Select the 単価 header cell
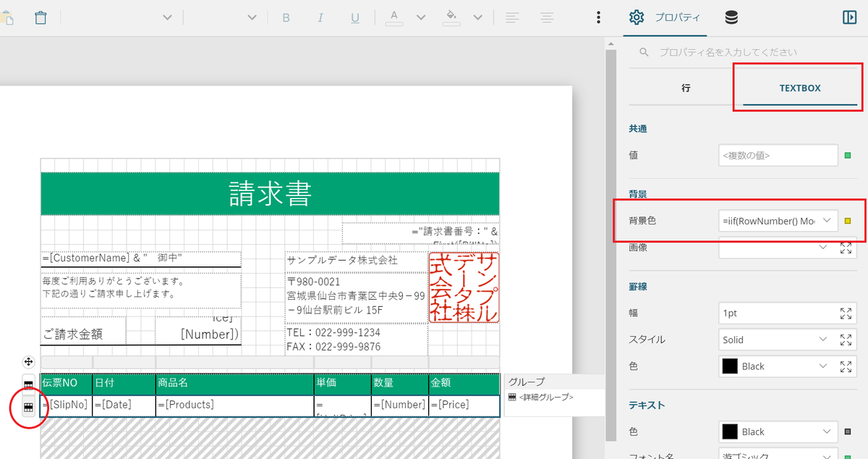 pyautogui.click(x=343, y=384)
